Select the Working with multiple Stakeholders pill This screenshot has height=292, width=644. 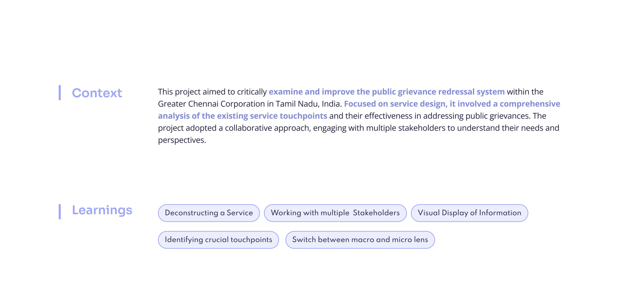coord(335,213)
